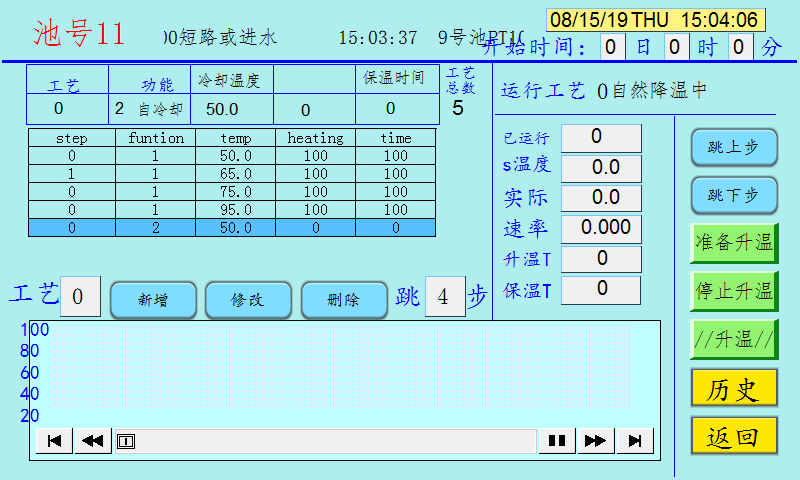The height and width of the screenshot is (480, 800).
Task: Rewind the trend chart playback
Action: [93, 441]
